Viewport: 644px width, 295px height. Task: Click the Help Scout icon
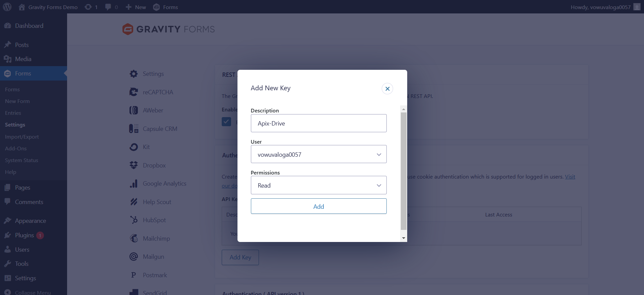point(134,202)
